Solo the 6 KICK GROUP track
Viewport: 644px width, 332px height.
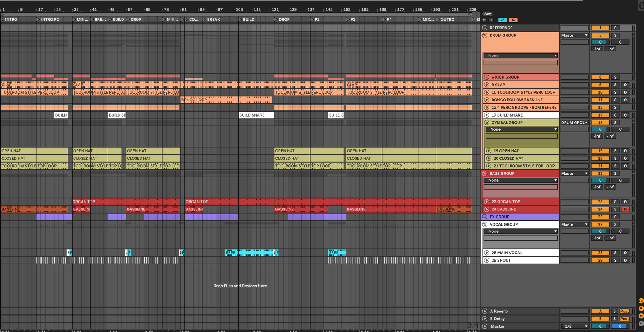[x=615, y=77]
